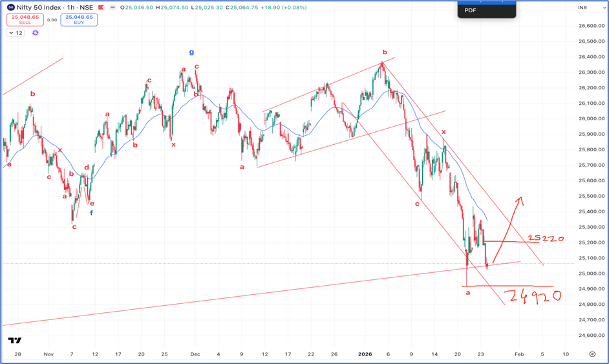Image resolution: width=609 pixels, height=364 pixels.
Task: Click the 25 date on time axis
Action: (164, 354)
